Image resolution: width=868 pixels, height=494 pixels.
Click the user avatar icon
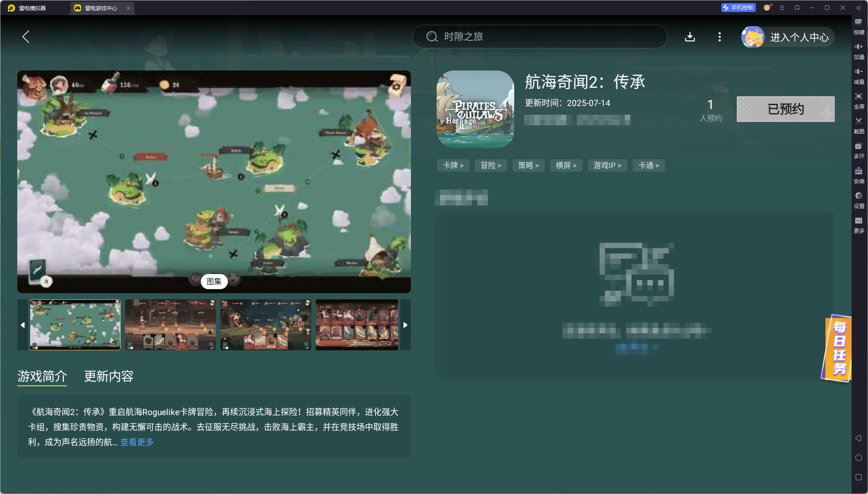[x=753, y=37]
